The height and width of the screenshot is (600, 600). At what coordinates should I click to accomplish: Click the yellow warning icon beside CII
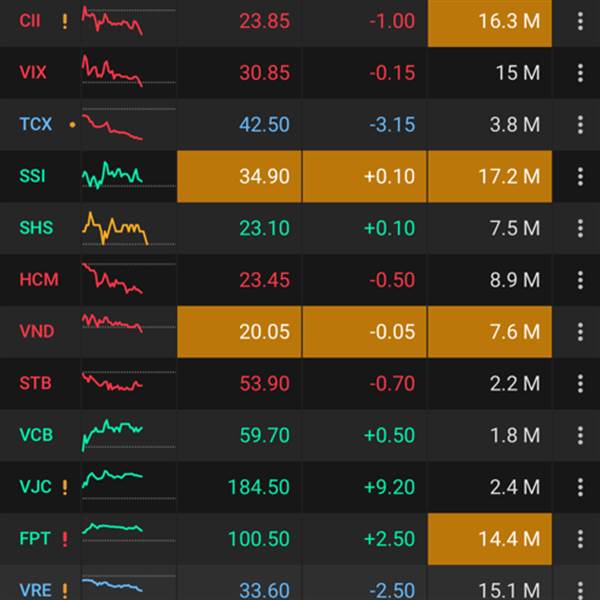(x=65, y=21)
